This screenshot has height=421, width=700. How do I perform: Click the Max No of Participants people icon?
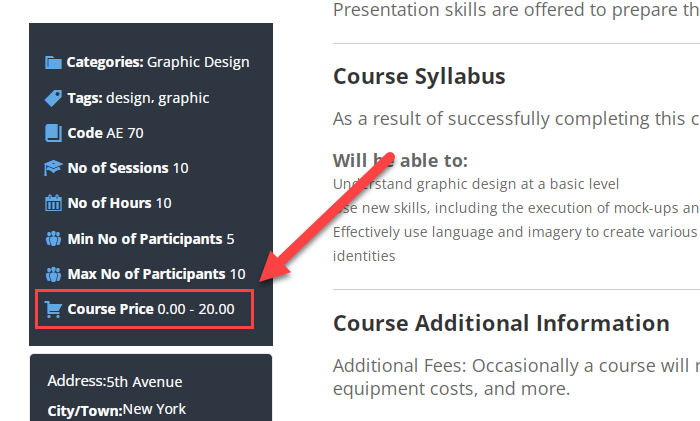(53, 274)
